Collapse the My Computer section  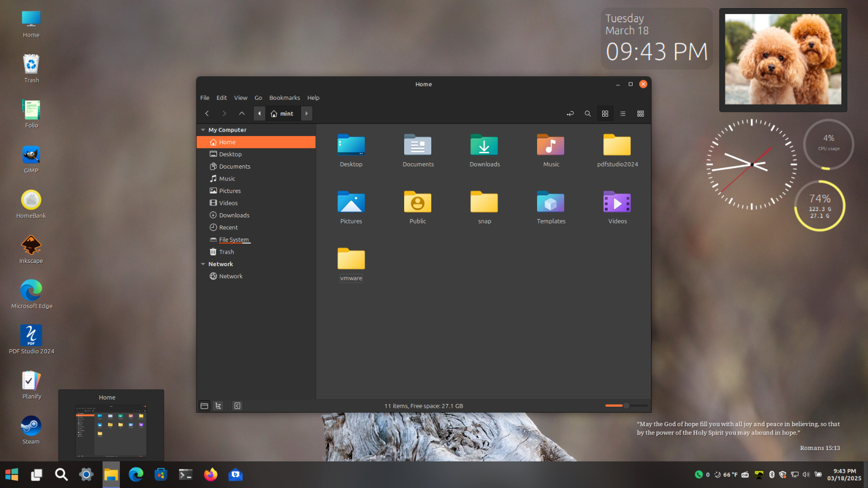[x=203, y=130]
